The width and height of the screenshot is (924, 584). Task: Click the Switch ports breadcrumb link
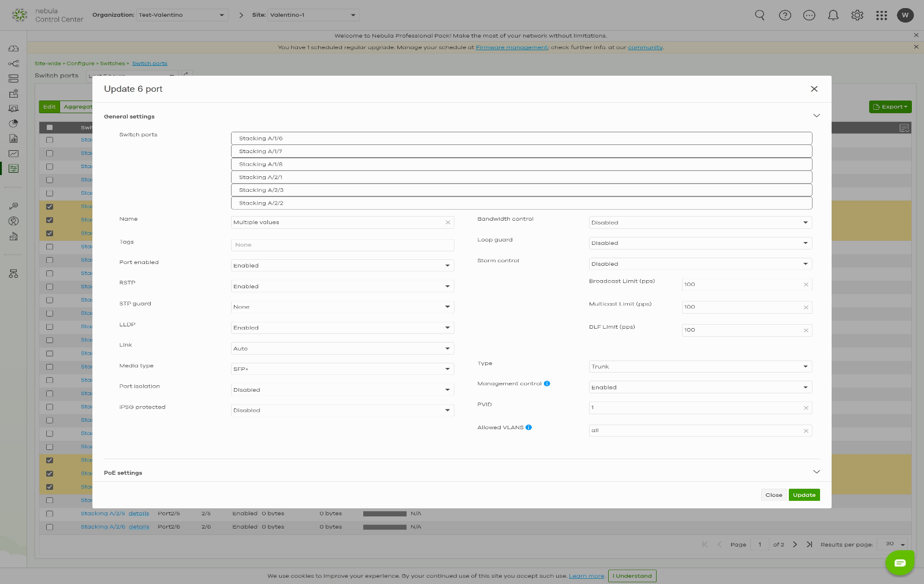150,64
